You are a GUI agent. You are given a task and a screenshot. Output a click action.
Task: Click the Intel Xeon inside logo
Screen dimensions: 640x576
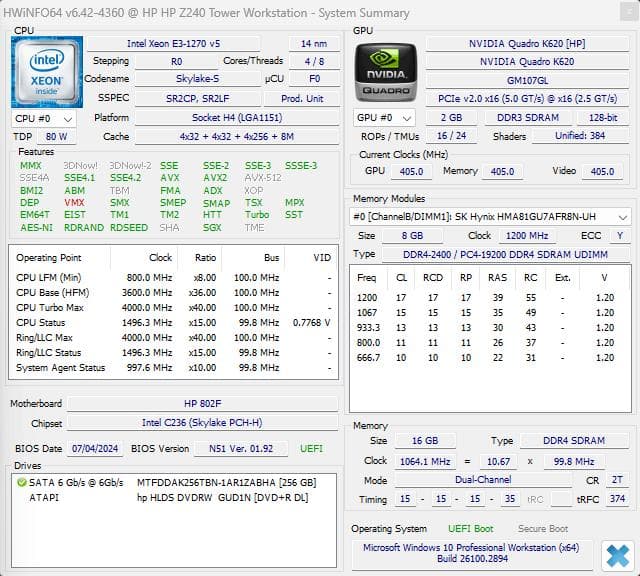47,72
